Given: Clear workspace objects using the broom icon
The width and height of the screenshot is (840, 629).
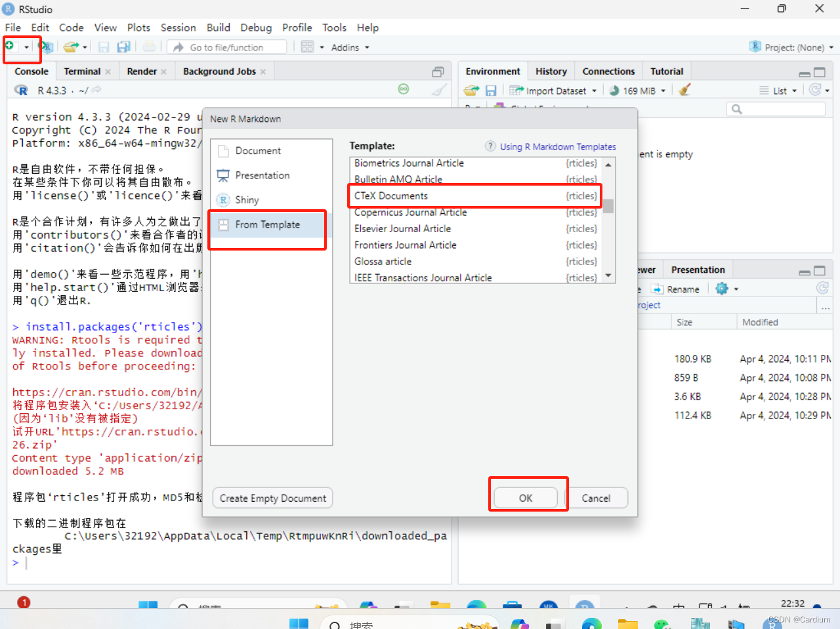Looking at the screenshot, I should [684, 90].
